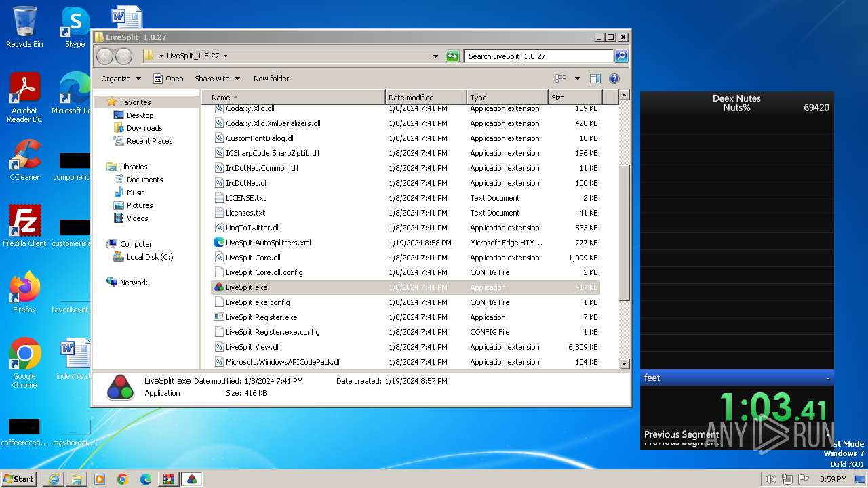Click the Edge taskbar icon
The image size is (868, 488).
[x=146, y=479]
